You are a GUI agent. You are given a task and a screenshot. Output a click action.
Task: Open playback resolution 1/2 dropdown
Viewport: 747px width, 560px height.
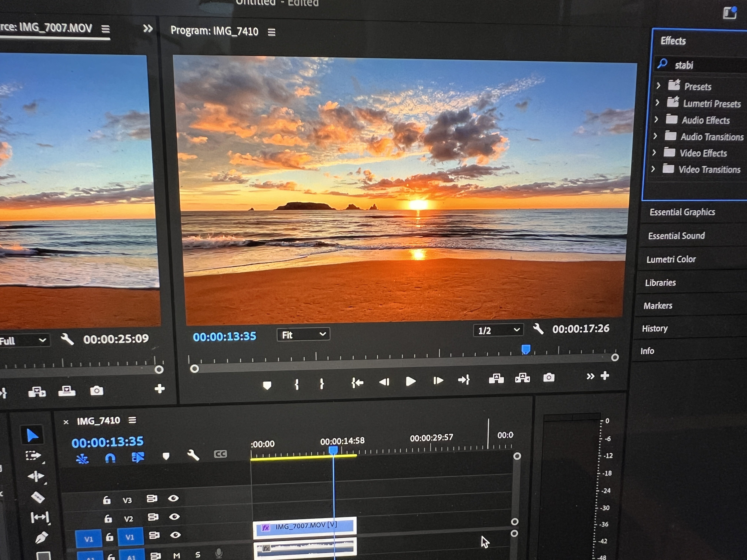tap(498, 330)
